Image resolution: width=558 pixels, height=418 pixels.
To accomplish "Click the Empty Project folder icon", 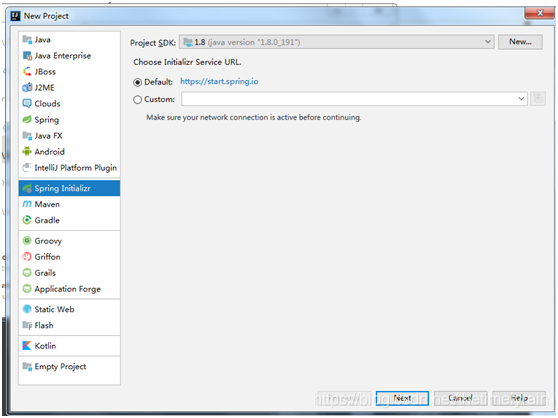I will point(27,366).
